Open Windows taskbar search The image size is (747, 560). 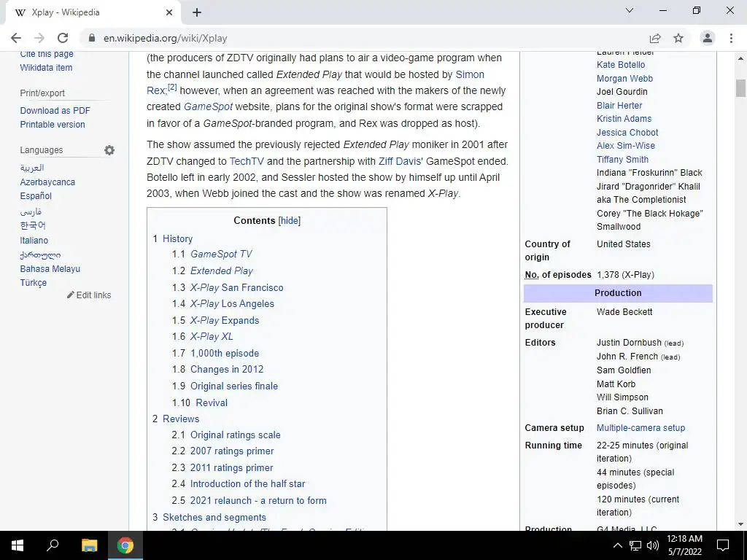pyautogui.click(x=53, y=545)
